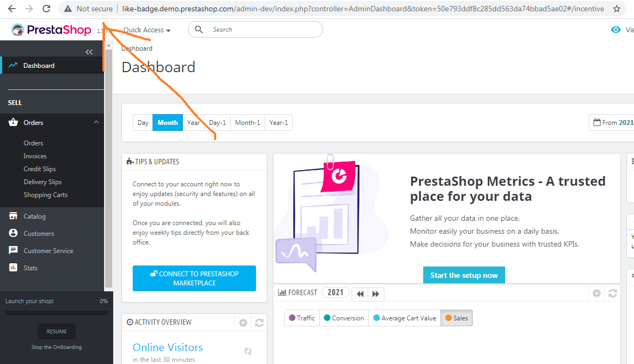634x364 pixels.
Task: Select the Month period tab
Action: [x=167, y=122]
